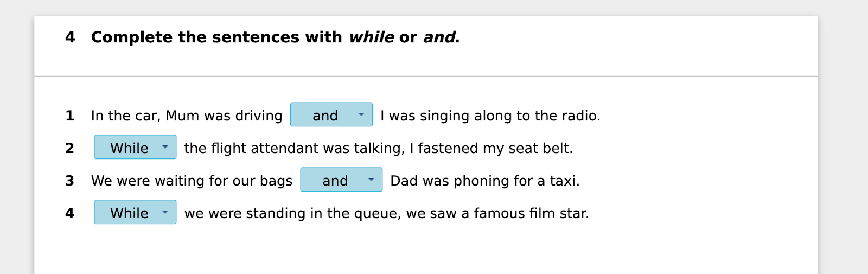Image resolution: width=868 pixels, height=274 pixels.
Task: Click the bold exercise number 4 in the heading
Action: (70, 37)
